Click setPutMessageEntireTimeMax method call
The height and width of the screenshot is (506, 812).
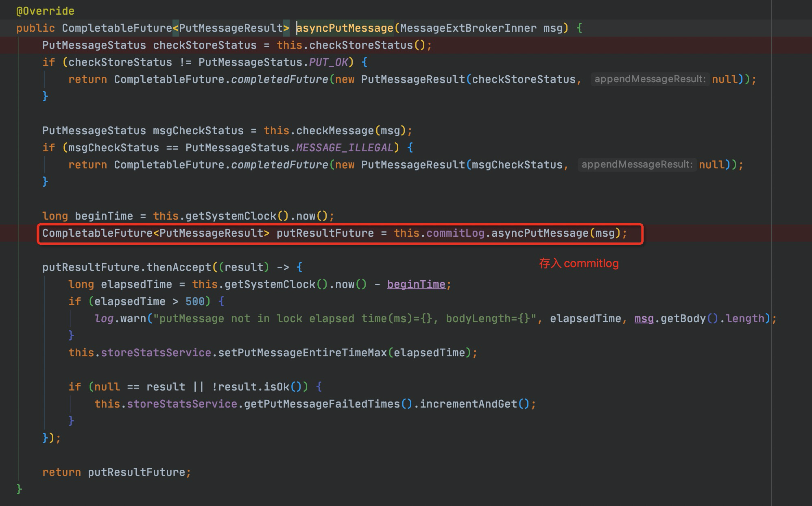point(302,353)
